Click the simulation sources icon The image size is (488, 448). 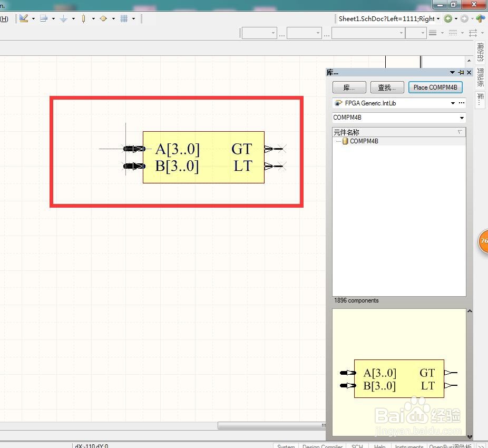(103, 18)
